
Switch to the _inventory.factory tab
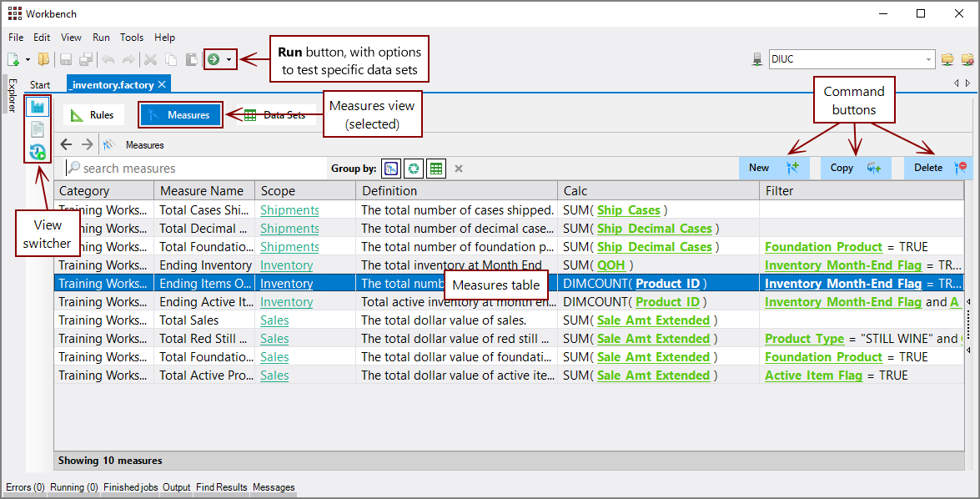pyautogui.click(x=111, y=84)
